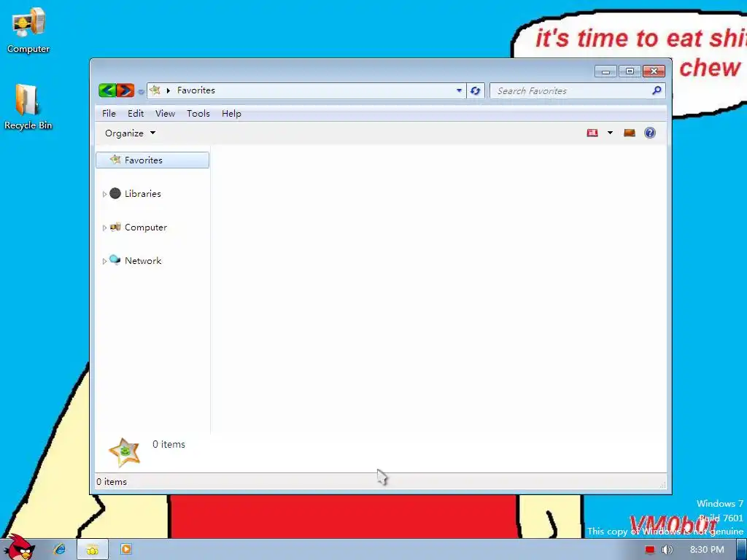The height and width of the screenshot is (560, 747).
Task: Change your view with the view icon
Action: (592, 133)
